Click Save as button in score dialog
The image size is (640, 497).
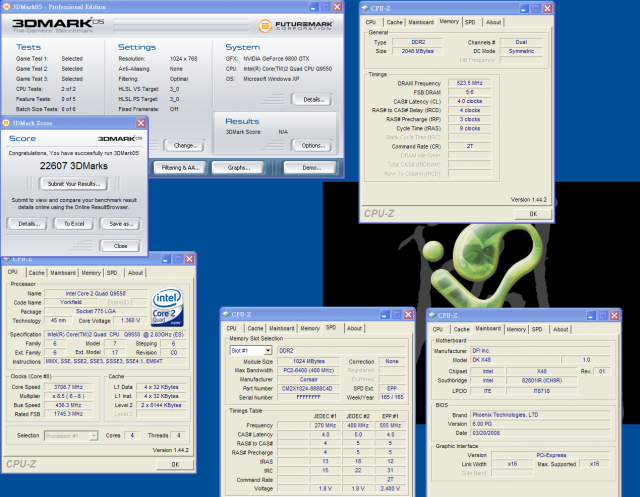coord(120,224)
